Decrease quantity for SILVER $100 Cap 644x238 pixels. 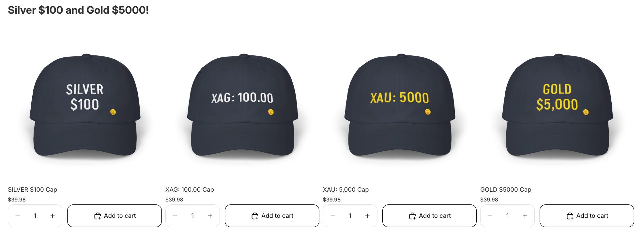pyautogui.click(x=18, y=216)
